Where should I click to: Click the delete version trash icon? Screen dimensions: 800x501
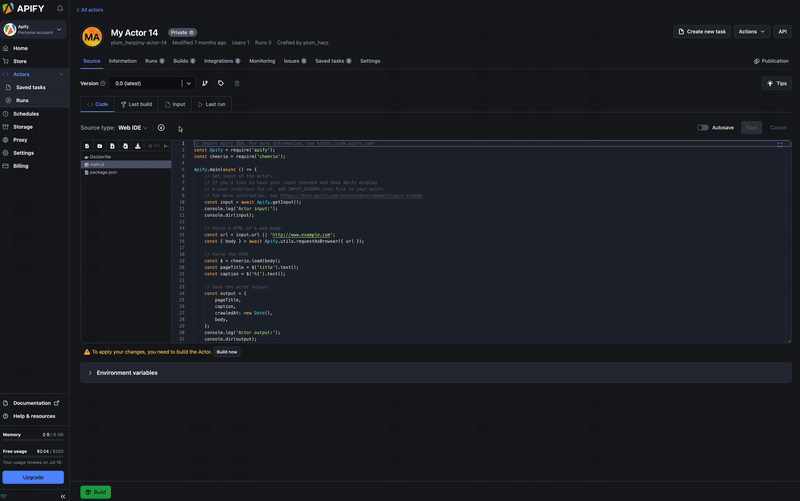[237, 84]
